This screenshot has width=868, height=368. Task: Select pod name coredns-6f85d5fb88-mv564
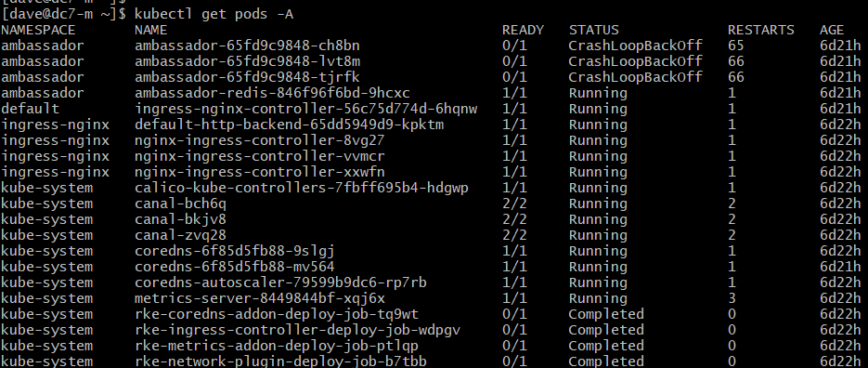click(234, 267)
